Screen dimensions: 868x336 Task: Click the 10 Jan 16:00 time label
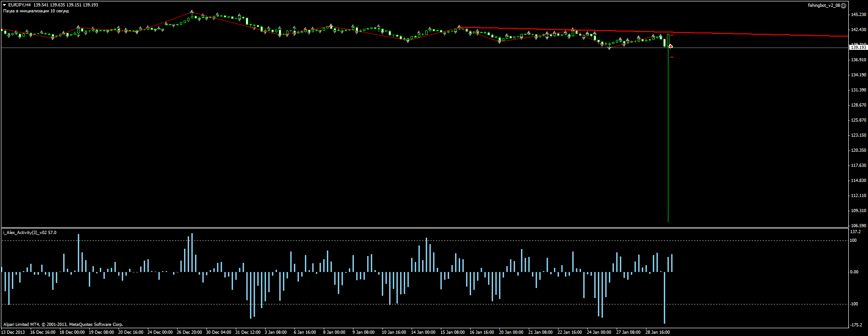coord(394,332)
